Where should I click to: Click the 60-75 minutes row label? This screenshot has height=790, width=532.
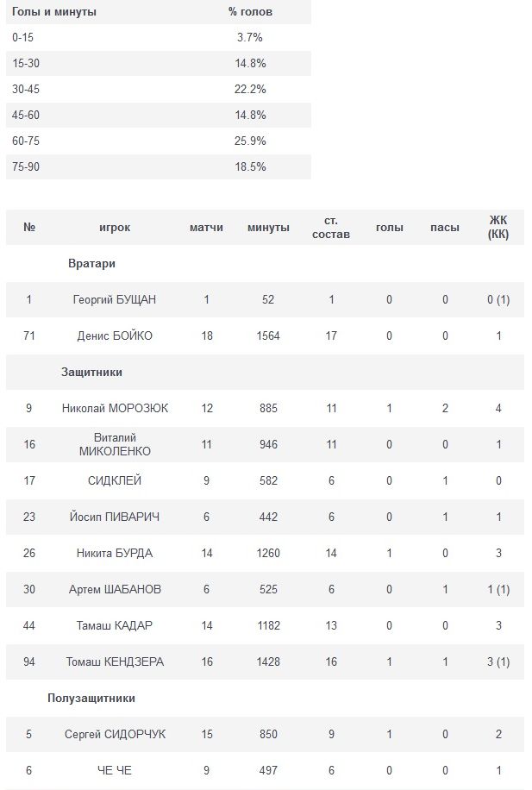(25, 141)
